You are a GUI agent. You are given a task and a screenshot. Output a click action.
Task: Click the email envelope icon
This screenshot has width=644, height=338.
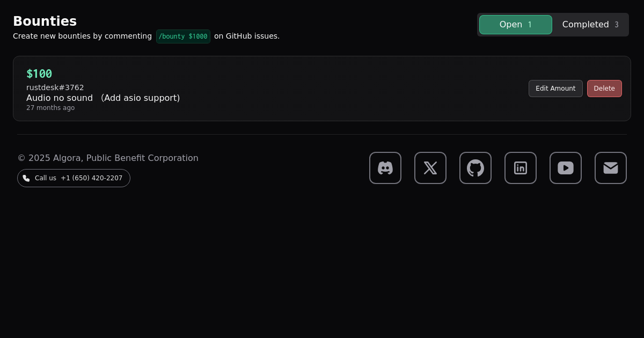611,168
